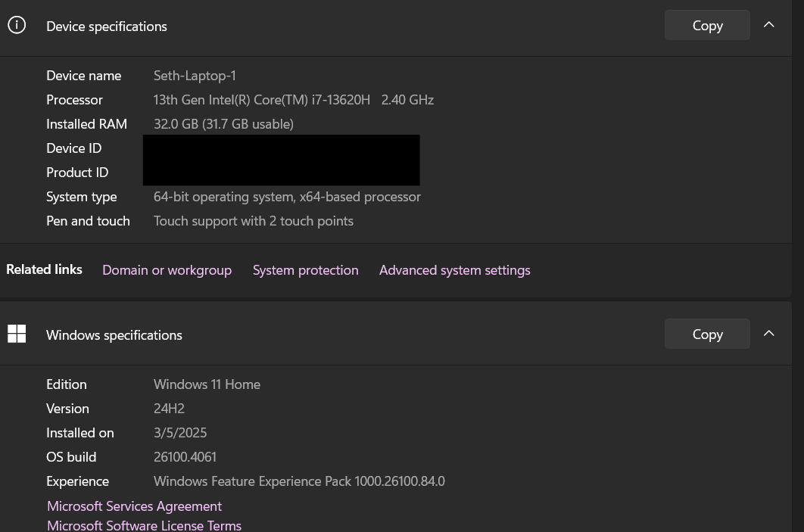Click the processor value i7-13620H

[293, 99]
